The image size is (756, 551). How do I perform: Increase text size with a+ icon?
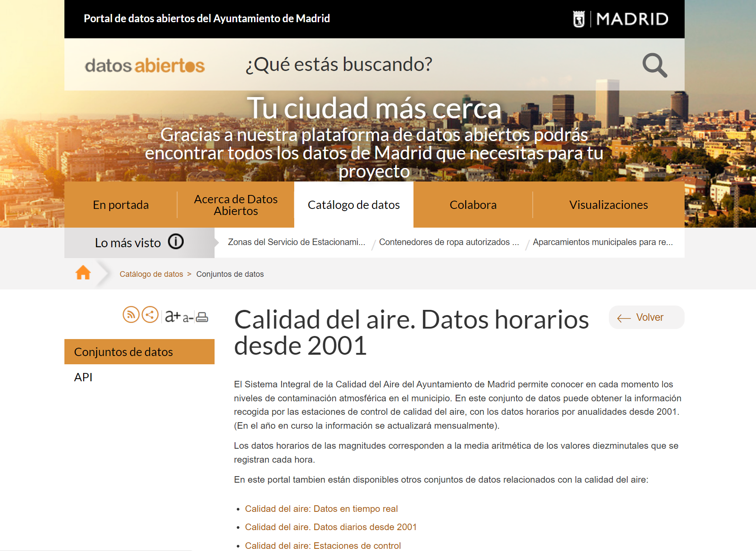coord(172,316)
